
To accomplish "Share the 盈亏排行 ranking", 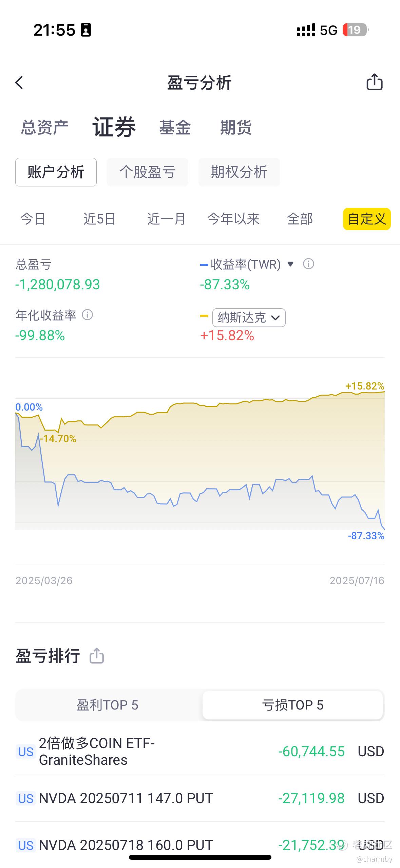I will (x=97, y=655).
